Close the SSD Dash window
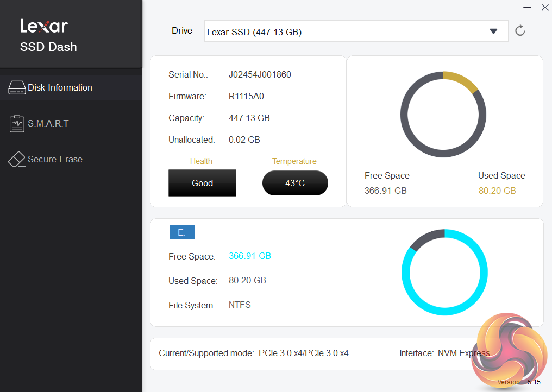 coord(545,8)
